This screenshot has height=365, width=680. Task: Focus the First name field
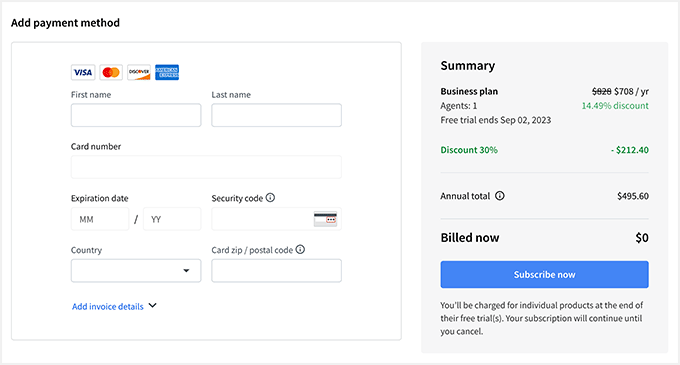click(136, 115)
